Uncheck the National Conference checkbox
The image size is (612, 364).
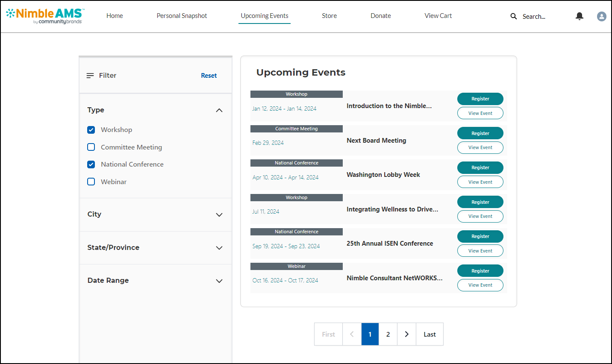(x=91, y=164)
